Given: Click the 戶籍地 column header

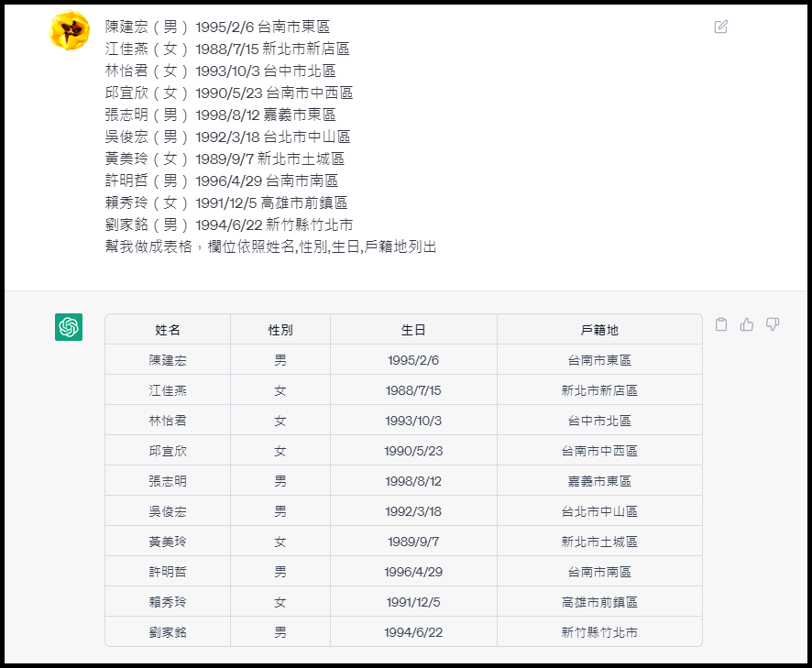Looking at the screenshot, I should pos(599,329).
